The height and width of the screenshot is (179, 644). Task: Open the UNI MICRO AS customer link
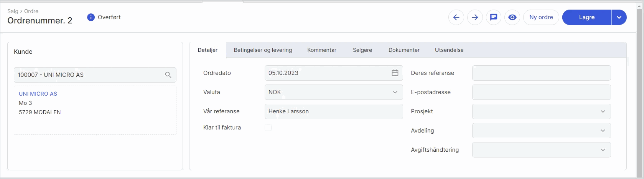point(38,94)
